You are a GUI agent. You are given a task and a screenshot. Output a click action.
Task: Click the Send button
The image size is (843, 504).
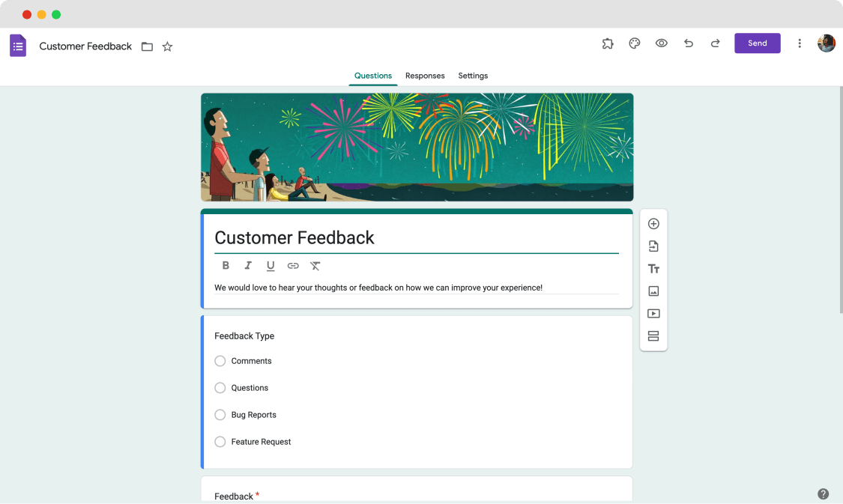[757, 43]
